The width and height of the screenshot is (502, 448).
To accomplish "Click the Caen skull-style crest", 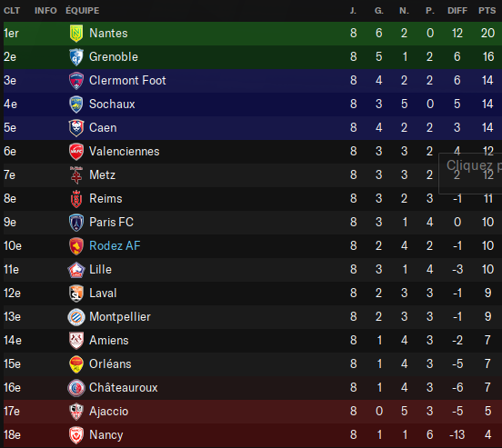I will coord(76,128).
